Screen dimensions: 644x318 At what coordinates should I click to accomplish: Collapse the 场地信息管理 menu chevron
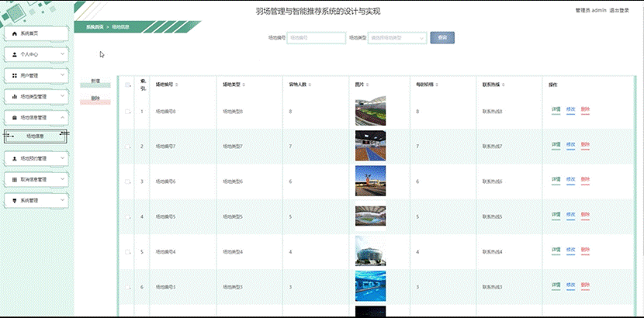point(62,117)
